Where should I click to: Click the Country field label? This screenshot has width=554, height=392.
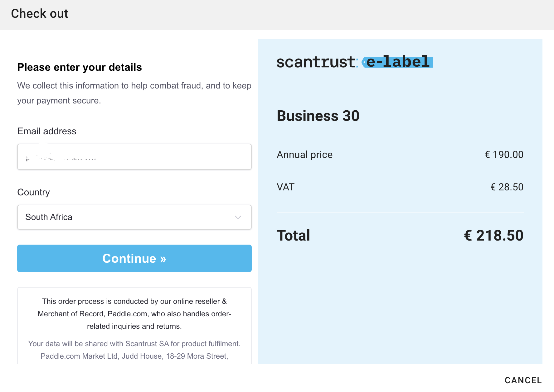coord(33,192)
